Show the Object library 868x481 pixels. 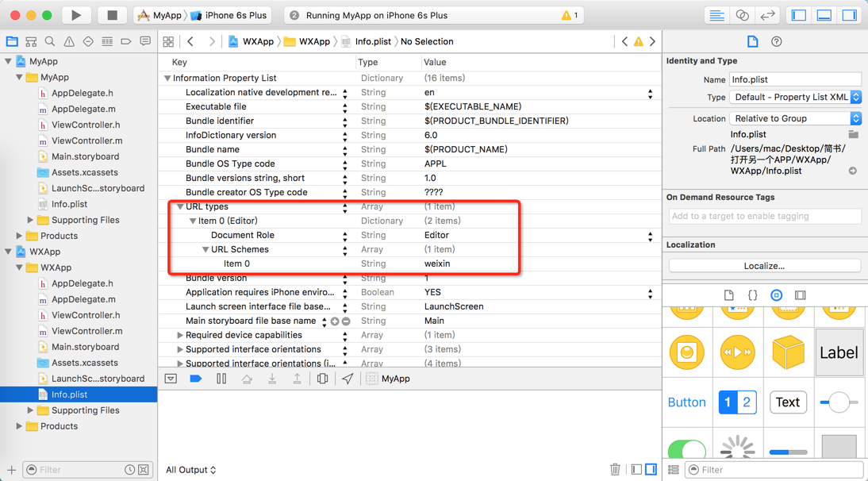(777, 295)
